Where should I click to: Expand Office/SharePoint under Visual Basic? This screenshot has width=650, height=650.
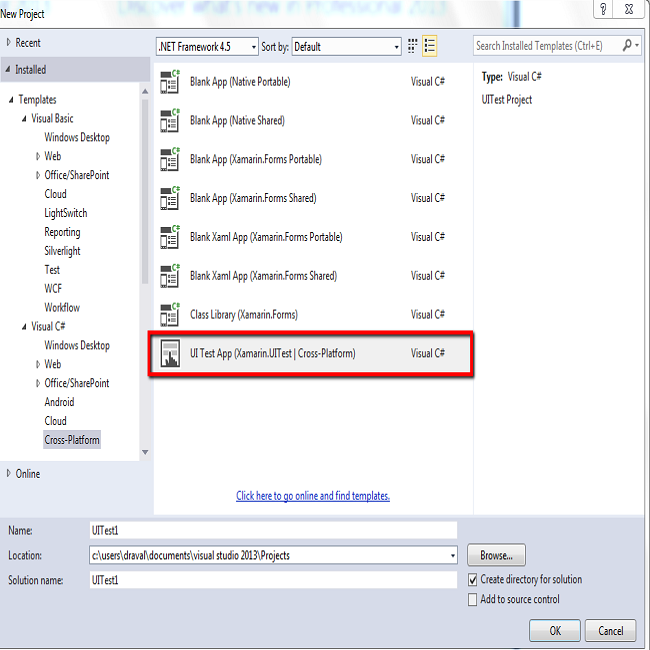click(x=38, y=175)
